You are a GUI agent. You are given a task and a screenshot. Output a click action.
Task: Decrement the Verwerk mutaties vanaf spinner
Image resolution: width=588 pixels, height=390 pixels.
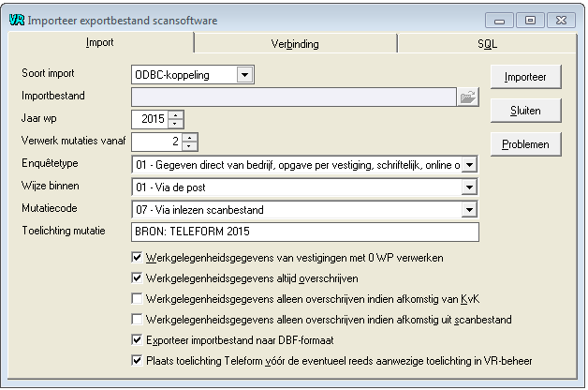(189, 146)
